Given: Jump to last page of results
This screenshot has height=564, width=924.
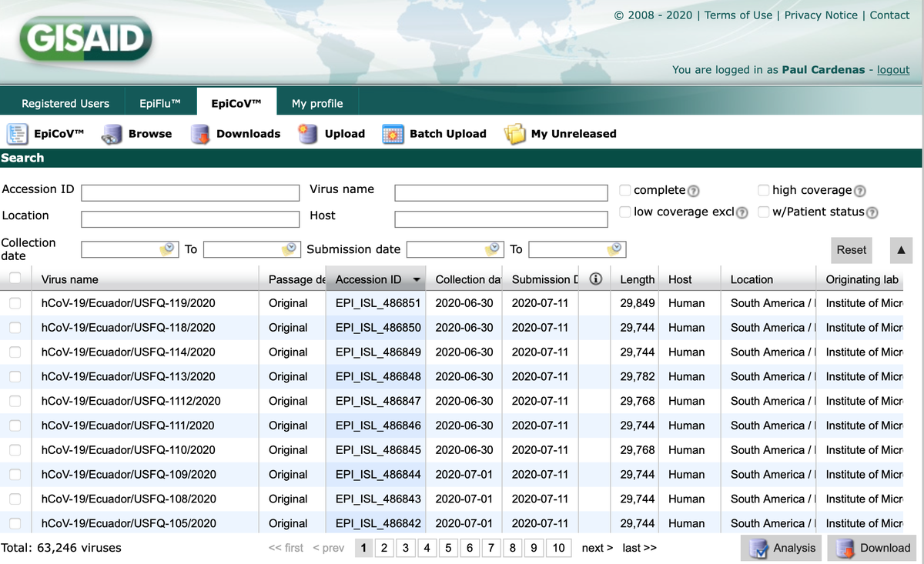Looking at the screenshot, I should 640,548.
